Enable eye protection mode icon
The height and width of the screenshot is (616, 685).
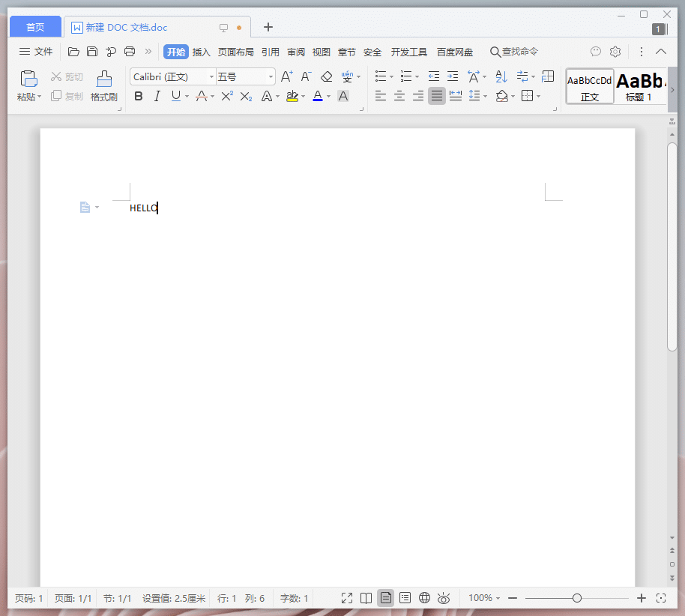click(444, 598)
